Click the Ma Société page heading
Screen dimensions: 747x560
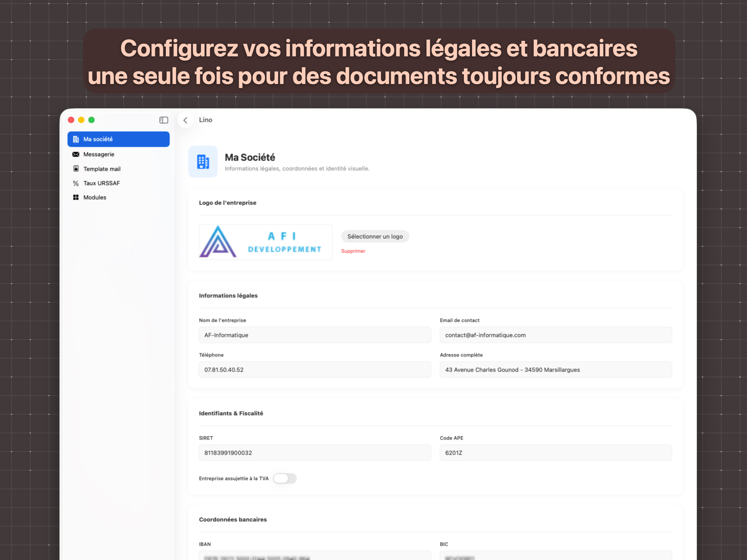click(250, 157)
